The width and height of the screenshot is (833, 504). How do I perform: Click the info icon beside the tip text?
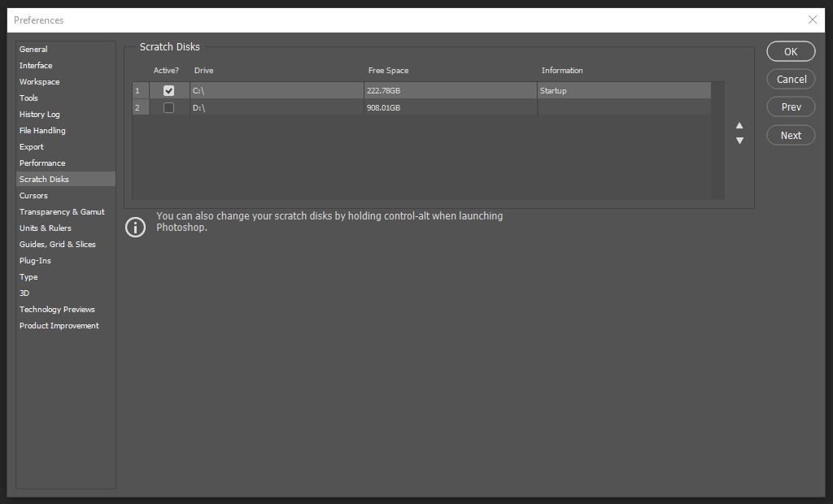point(135,227)
